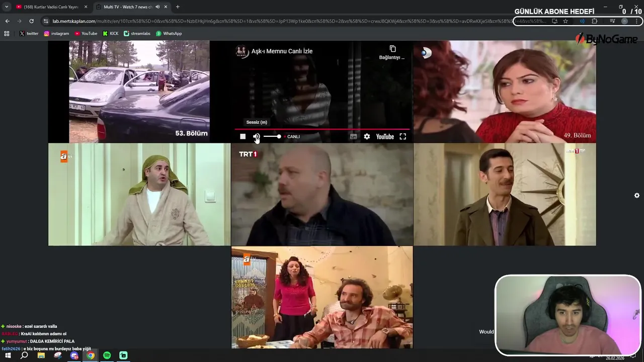Image resolution: width=644 pixels, height=362 pixels.
Task: Click Chrome icon in taskbar
Action: tap(91, 355)
